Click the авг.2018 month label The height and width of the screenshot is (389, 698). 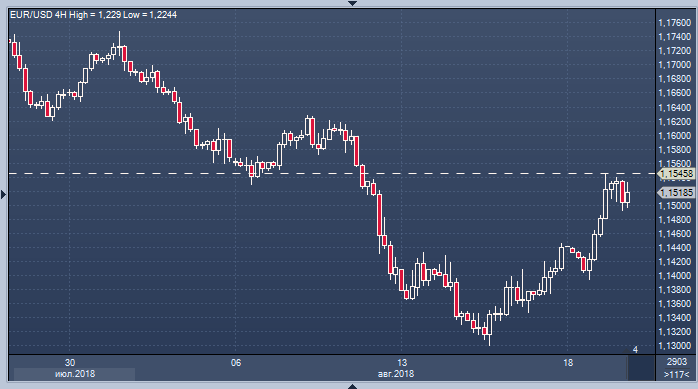pyautogui.click(x=396, y=374)
